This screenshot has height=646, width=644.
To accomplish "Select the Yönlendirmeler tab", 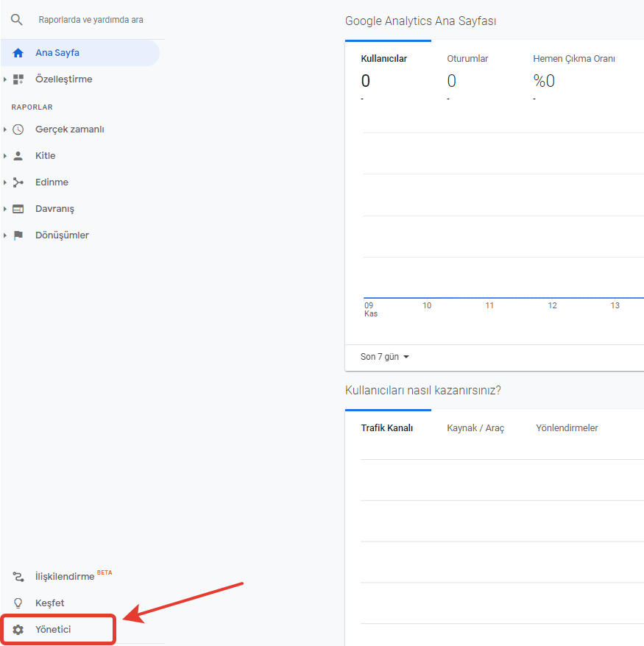I will pyautogui.click(x=567, y=428).
